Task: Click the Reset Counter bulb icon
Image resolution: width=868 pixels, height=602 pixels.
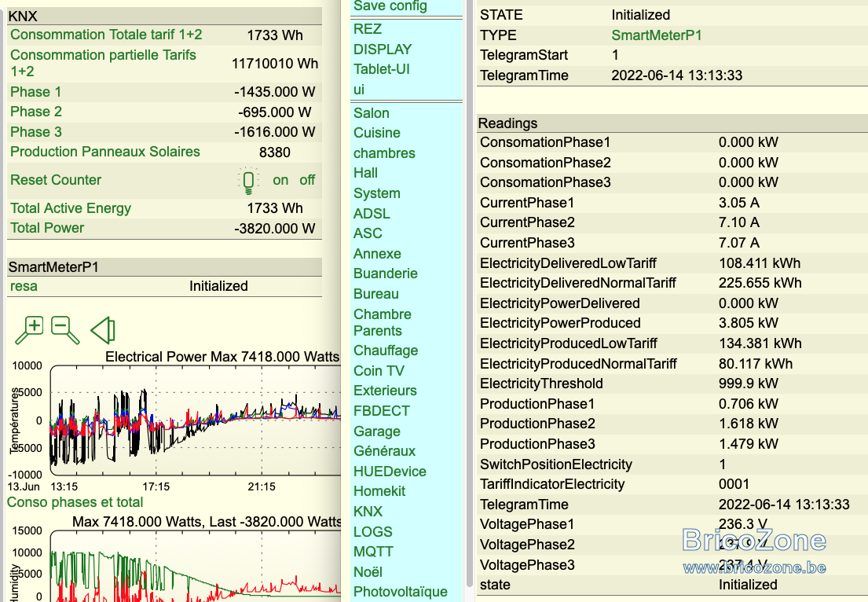Action: (248, 181)
